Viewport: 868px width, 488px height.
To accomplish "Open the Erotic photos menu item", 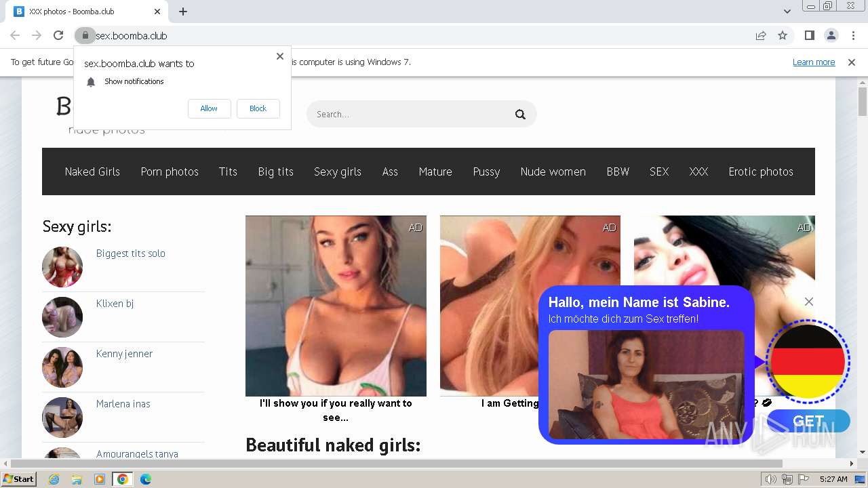I will [761, 171].
